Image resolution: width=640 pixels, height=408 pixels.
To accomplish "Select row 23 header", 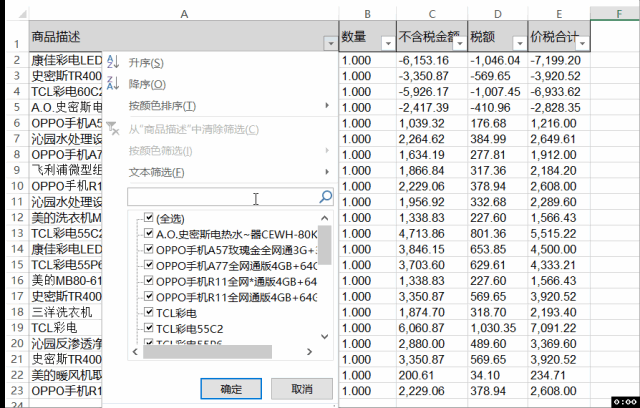I will click(x=17, y=390).
